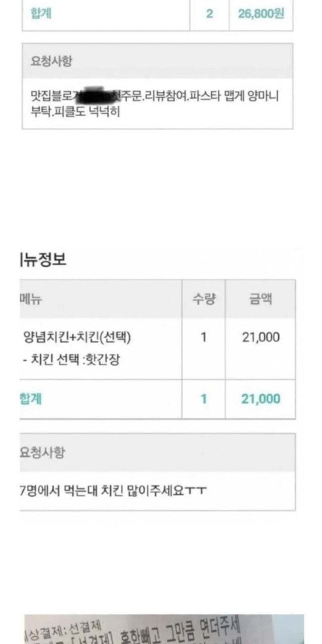The height and width of the screenshot is (644, 322).
Task: Click quantity 2 in the top 합계 row
Action: (x=209, y=14)
